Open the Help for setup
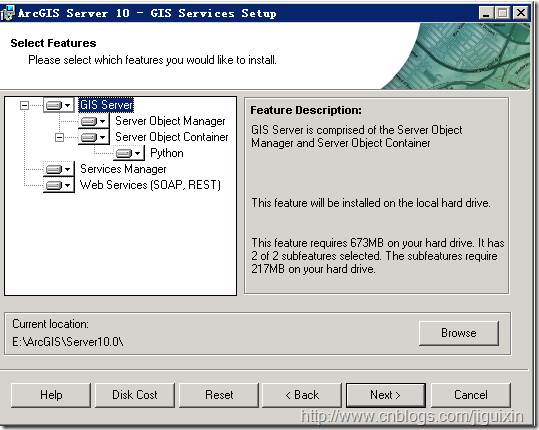The width and height of the screenshot is (539, 430). [x=51, y=395]
